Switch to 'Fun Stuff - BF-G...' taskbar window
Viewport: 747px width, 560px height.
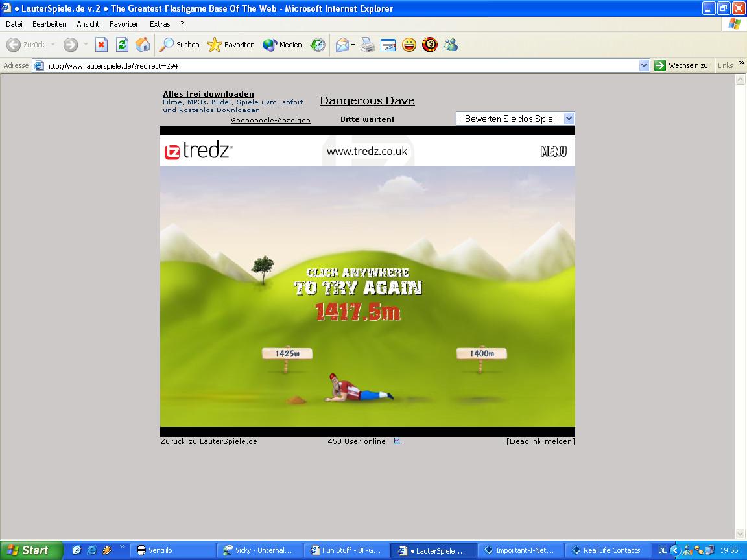click(x=347, y=550)
